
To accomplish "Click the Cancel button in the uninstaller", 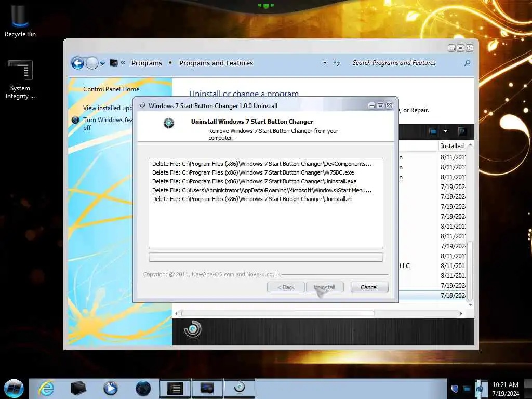I will point(369,287).
